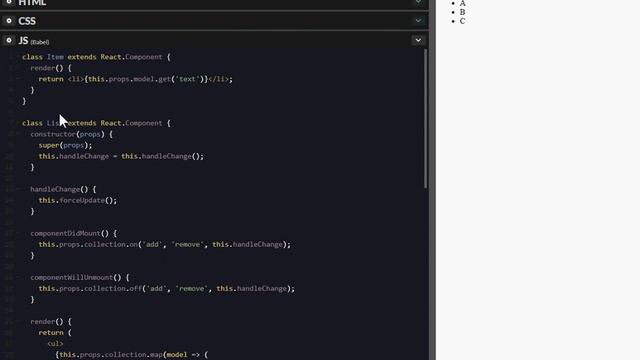Image resolution: width=640 pixels, height=360 pixels.
Task: Click the 'class List extends React.Component' line
Action: point(96,123)
